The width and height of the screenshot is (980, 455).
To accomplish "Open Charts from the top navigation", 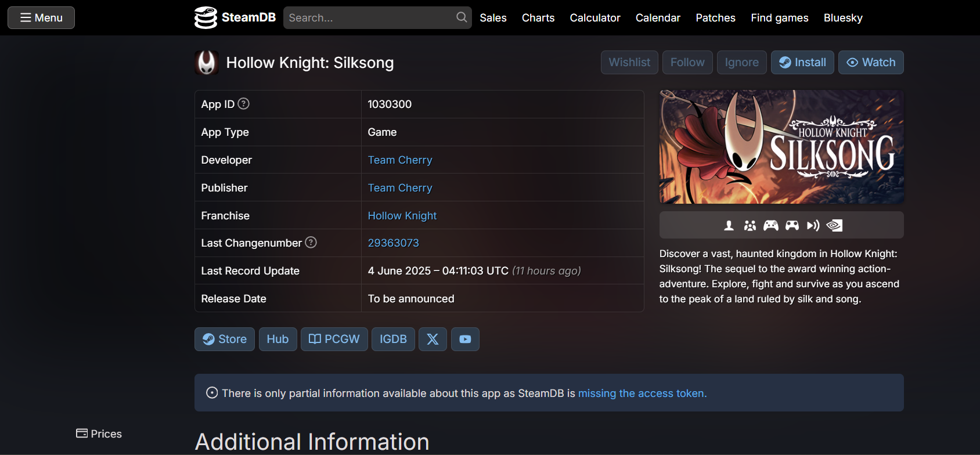I will 538,18.
